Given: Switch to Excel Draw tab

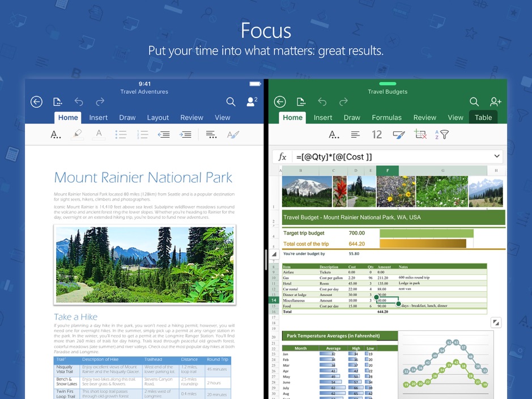Looking at the screenshot, I should point(352,117).
